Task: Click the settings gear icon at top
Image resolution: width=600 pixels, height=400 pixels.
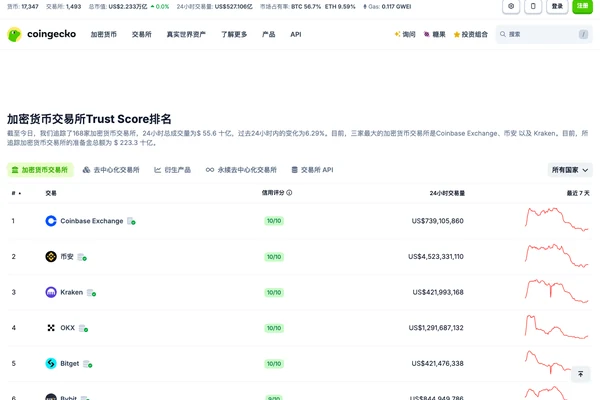Action: (x=511, y=6)
